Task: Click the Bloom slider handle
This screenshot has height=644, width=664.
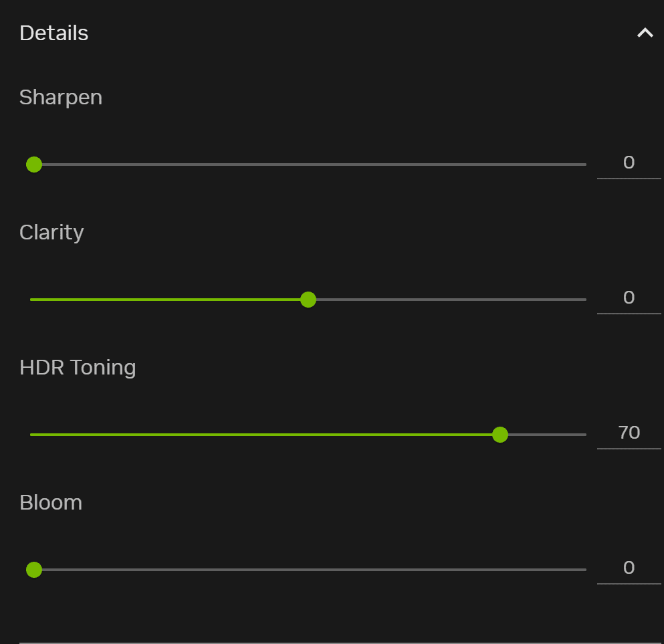Action: coord(34,570)
